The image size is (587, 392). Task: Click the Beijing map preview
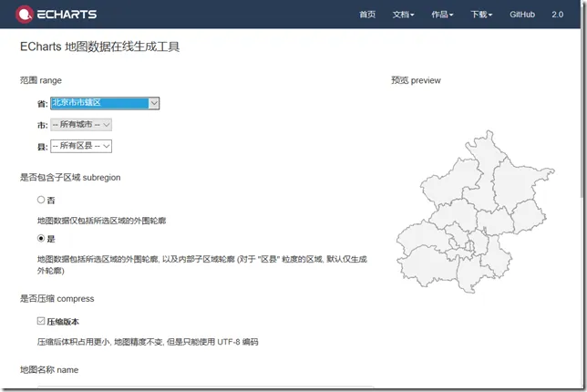[476, 211]
